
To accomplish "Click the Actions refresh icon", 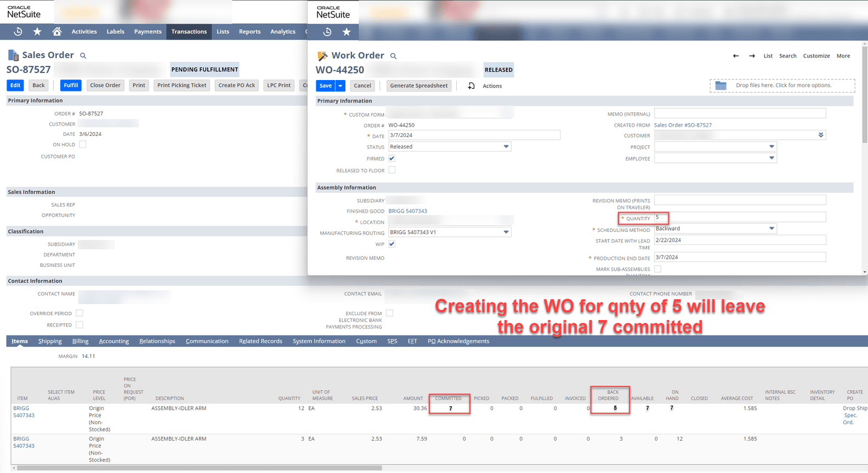I will click(x=471, y=86).
